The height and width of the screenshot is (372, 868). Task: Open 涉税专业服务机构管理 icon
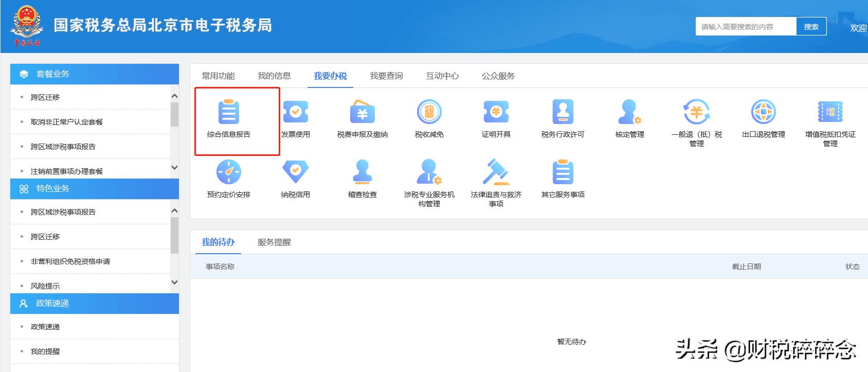(429, 172)
